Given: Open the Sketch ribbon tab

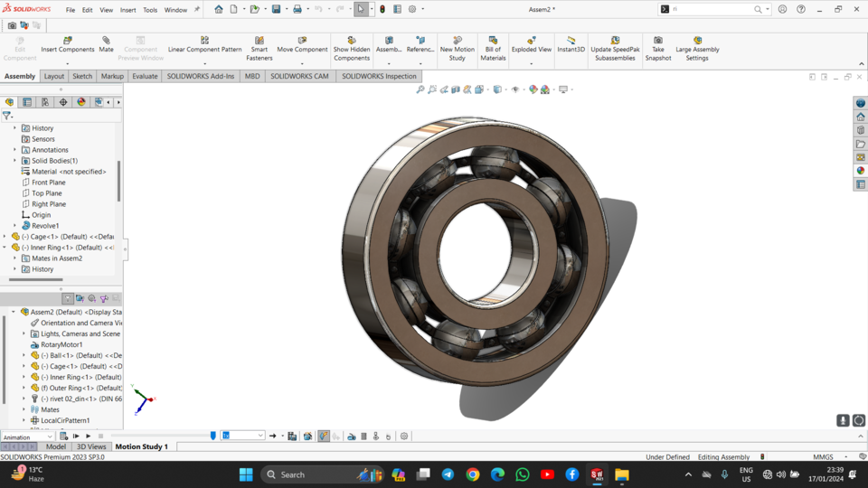Looking at the screenshot, I should click(82, 76).
